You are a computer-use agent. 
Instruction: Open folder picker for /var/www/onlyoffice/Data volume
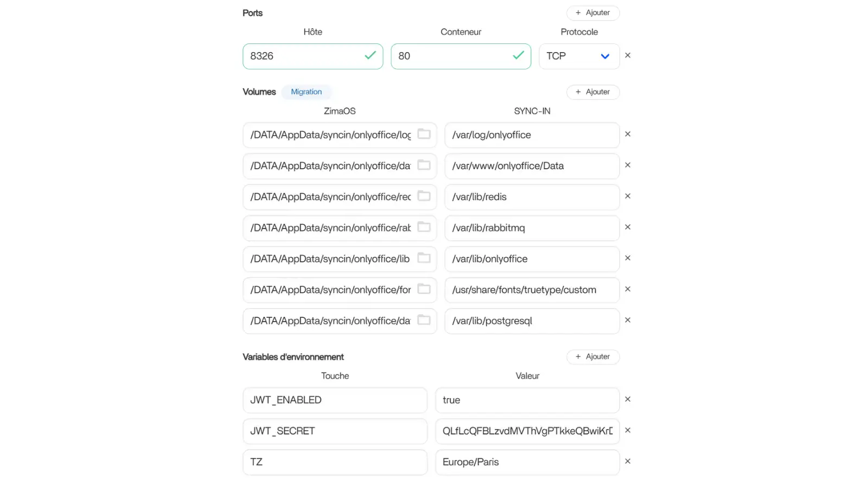click(424, 165)
